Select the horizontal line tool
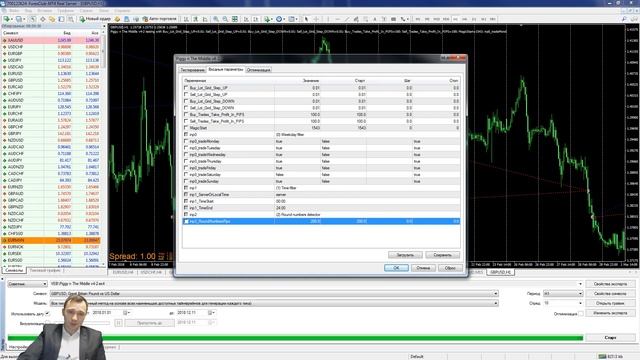 (x=338, y=19)
